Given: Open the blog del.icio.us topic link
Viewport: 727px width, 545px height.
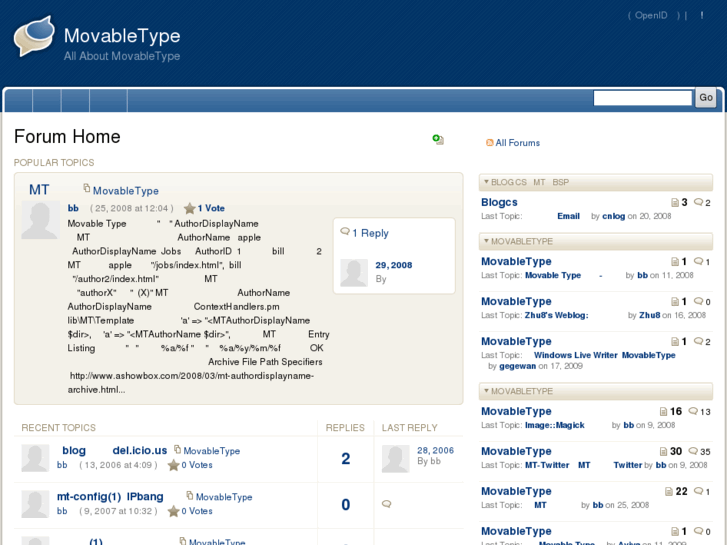Looking at the screenshot, I should pyautogui.click(x=115, y=450).
